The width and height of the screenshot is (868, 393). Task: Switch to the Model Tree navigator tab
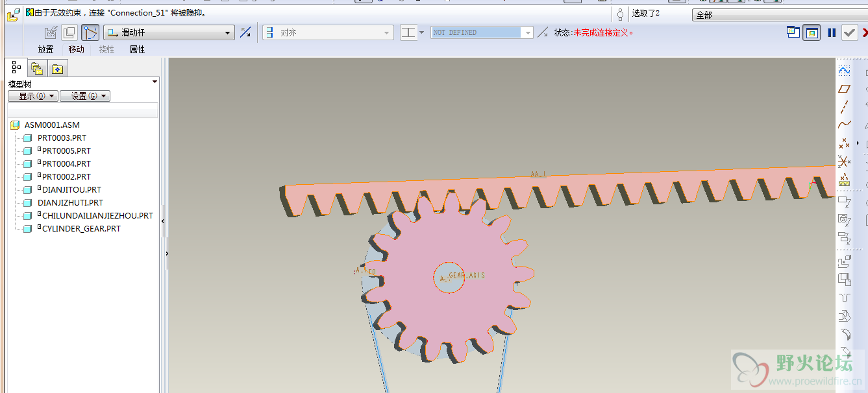click(17, 67)
